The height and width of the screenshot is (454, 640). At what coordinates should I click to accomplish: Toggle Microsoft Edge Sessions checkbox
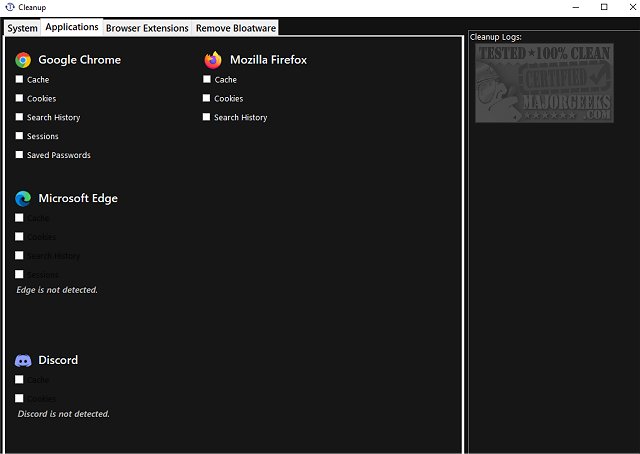(x=19, y=274)
